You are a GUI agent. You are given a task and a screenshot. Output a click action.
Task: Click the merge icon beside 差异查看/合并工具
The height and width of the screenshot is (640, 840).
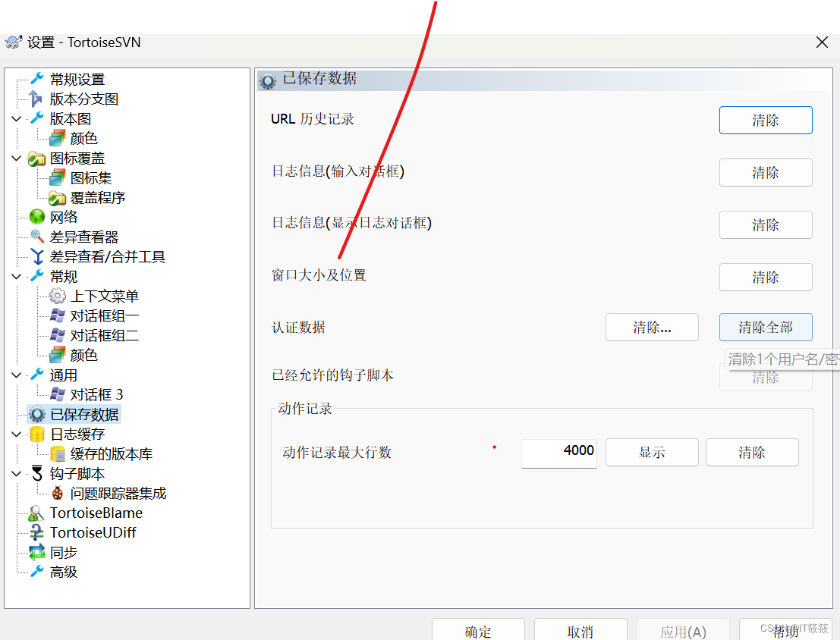(37, 256)
